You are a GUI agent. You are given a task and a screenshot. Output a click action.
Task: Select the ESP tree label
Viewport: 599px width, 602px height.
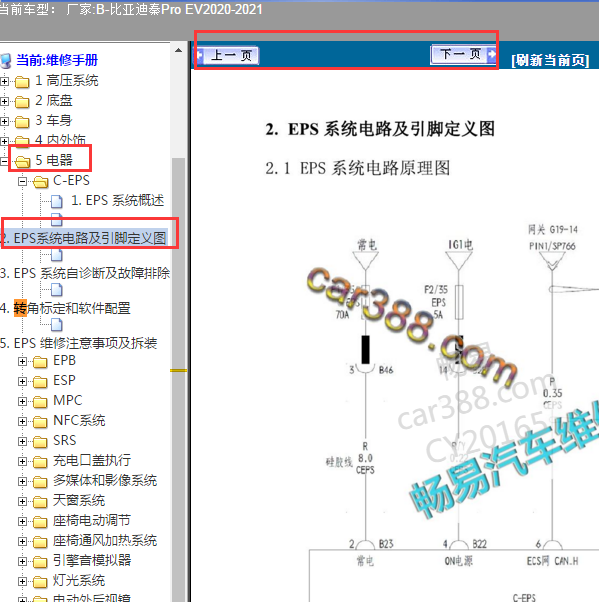pos(64,380)
